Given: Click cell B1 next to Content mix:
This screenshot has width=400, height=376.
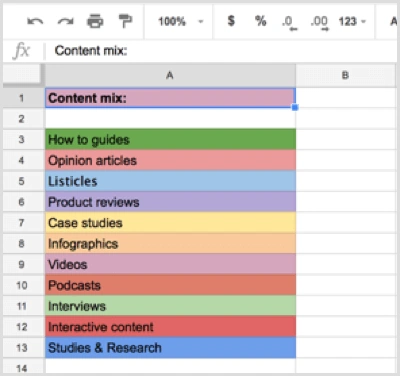Looking at the screenshot, I should click(346, 98).
